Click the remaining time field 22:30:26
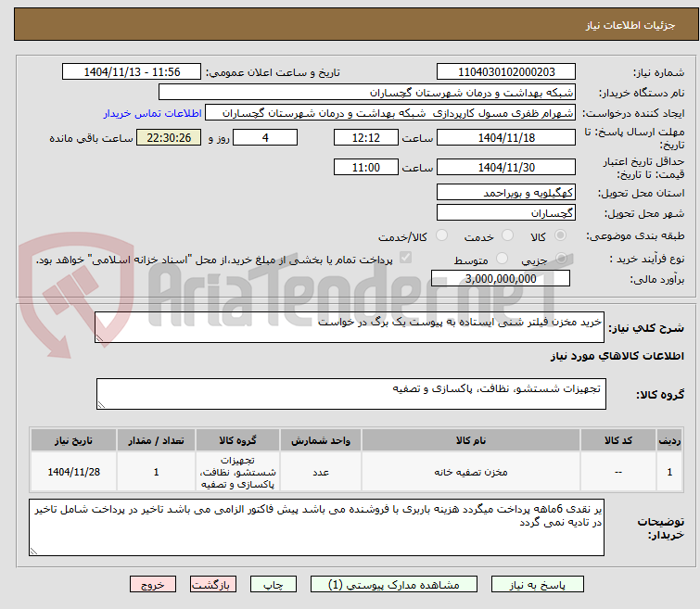Screen dimensions: 700x609 click(169, 137)
